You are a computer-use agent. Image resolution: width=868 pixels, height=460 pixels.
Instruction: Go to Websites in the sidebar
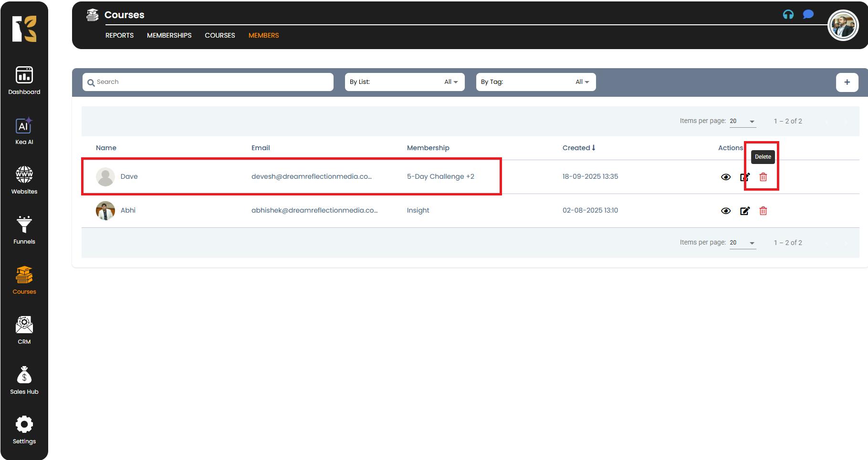(24, 180)
